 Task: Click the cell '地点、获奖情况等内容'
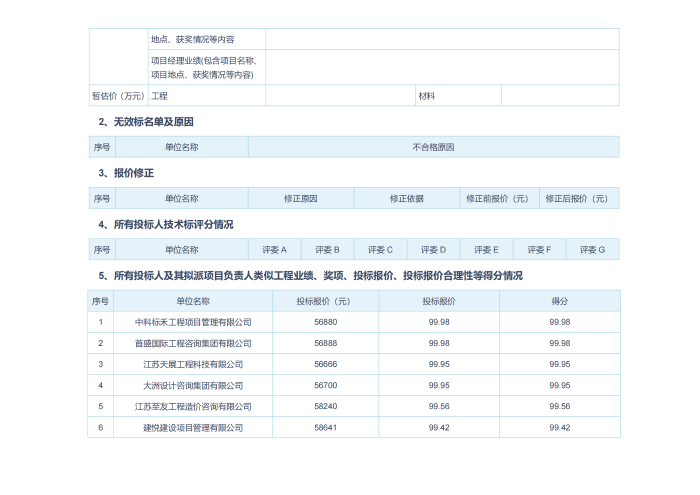(207, 39)
